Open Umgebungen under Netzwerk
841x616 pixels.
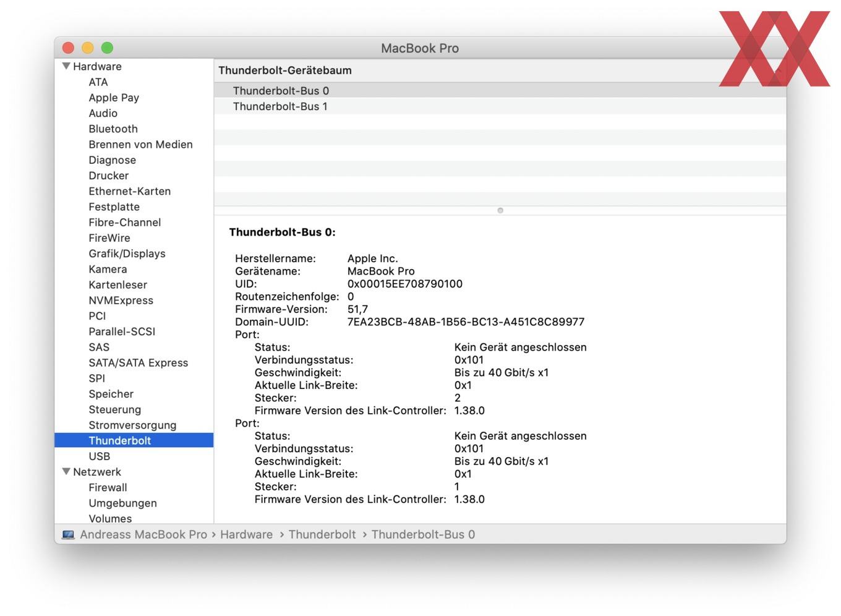pyautogui.click(x=123, y=503)
